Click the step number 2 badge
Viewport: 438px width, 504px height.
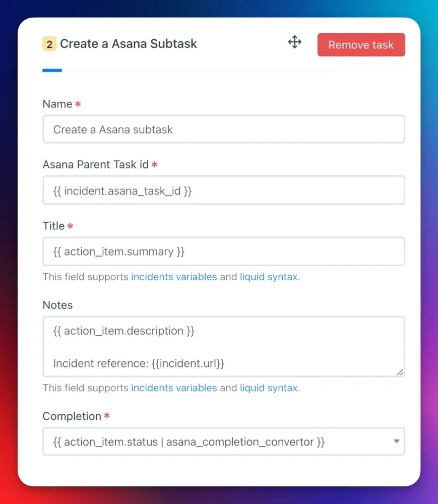[49, 44]
